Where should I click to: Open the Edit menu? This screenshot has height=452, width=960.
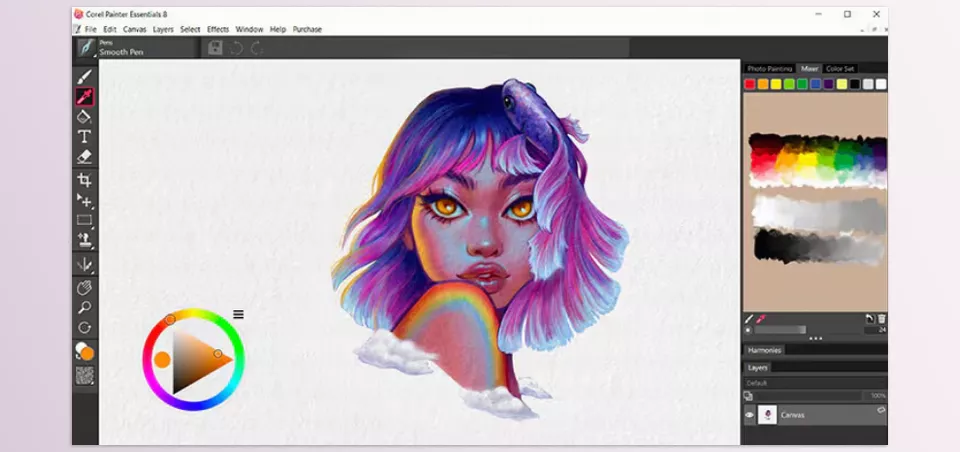[110, 29]
